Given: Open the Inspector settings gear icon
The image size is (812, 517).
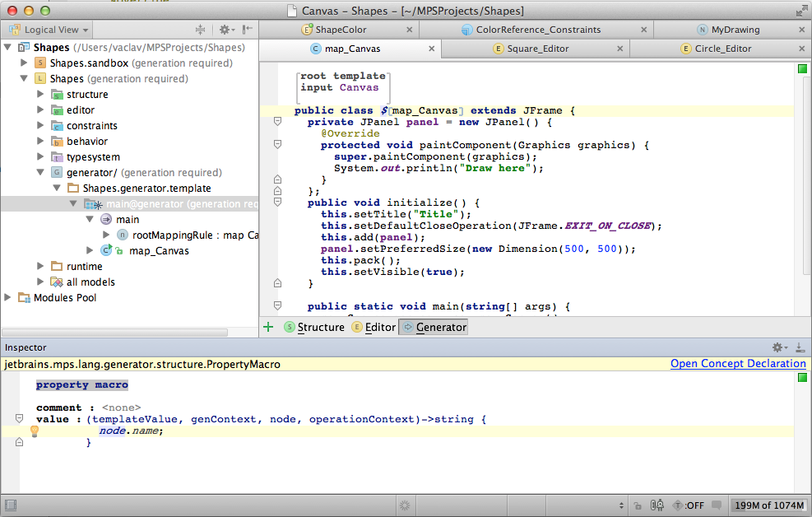Looking at the screenshot, I should 778,347.
